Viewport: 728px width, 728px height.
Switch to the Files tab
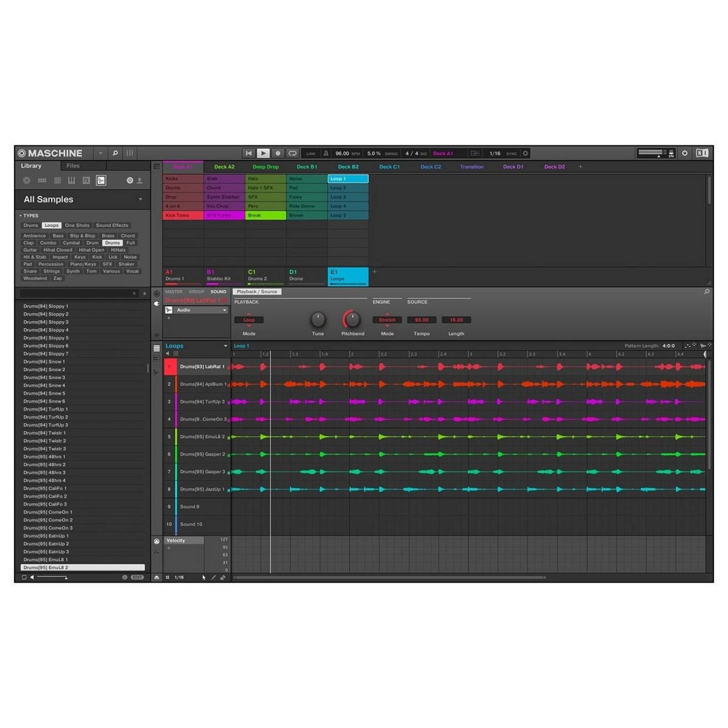pos(72,166)
